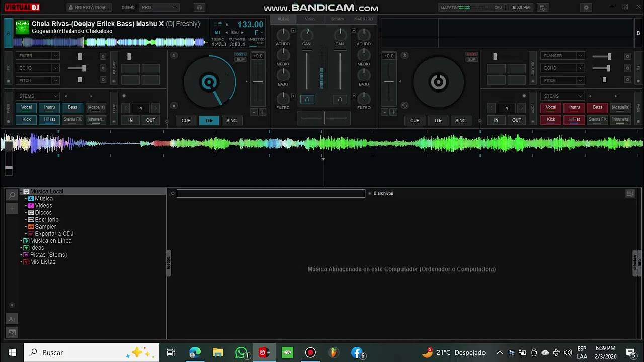Open the STEMS pads dropdown on deck B

tap(562, 96)
